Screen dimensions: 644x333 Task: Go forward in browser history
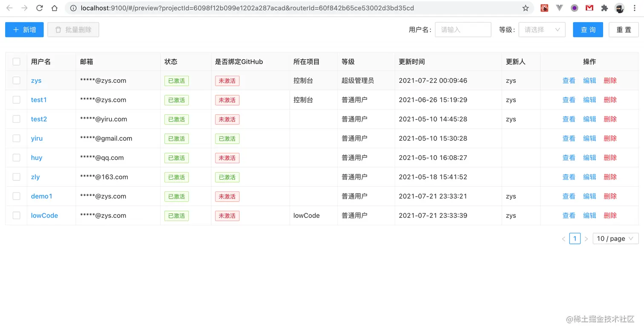24,8
